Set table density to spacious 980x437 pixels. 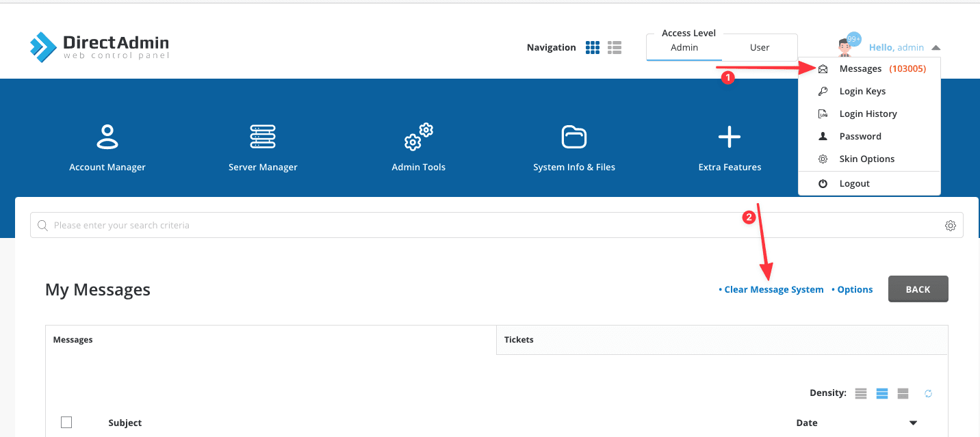(903, 393)
